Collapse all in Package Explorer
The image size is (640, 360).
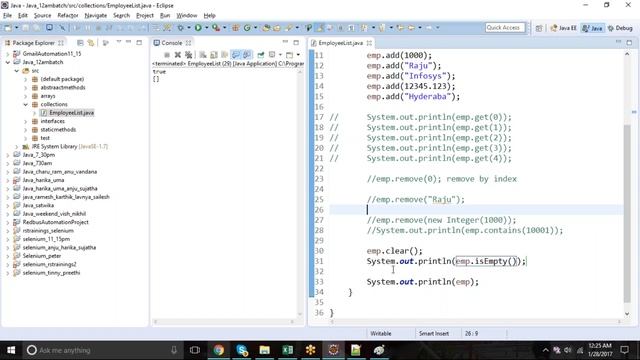[80, 43]
